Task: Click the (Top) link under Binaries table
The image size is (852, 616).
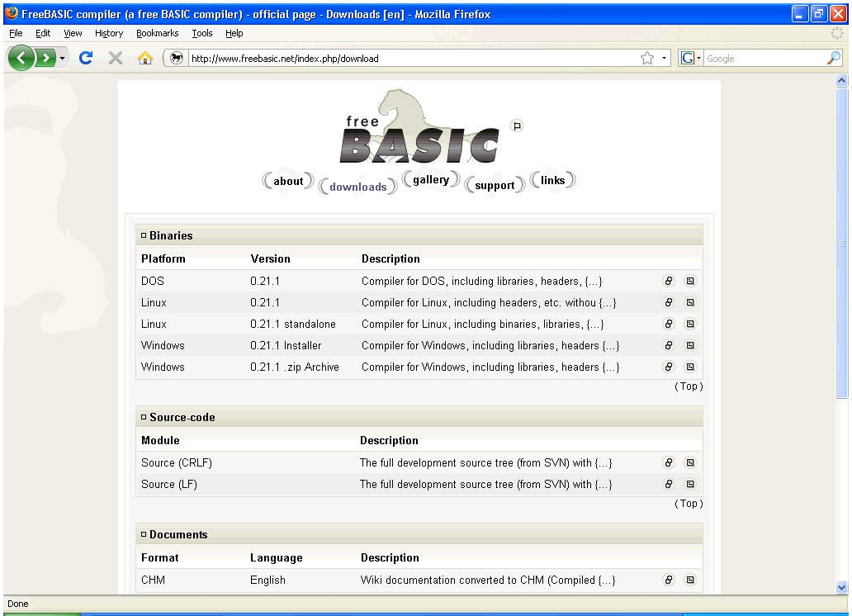Action: (689, 386)
